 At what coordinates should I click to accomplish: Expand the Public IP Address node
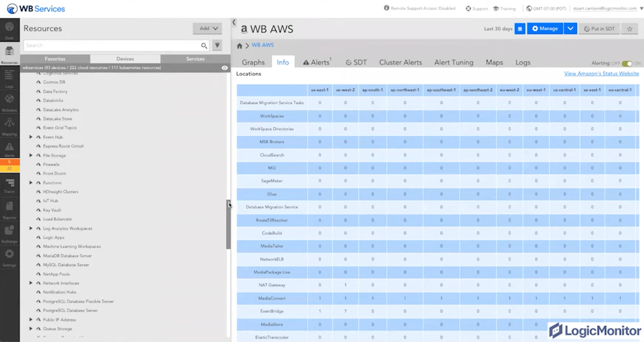pos(31,319)
